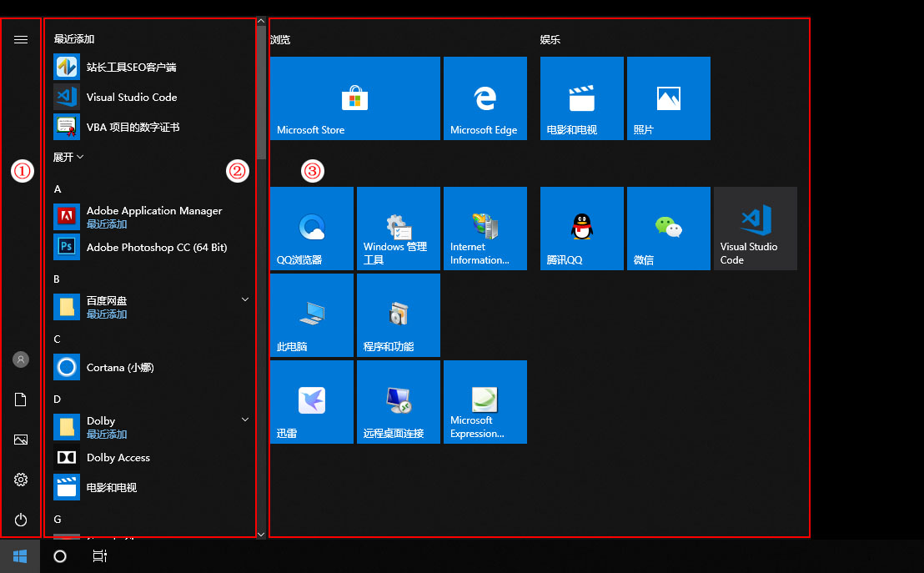924x573 pixels.
Task: Open the user account icon in sidebar
Action: click(21, 359)
